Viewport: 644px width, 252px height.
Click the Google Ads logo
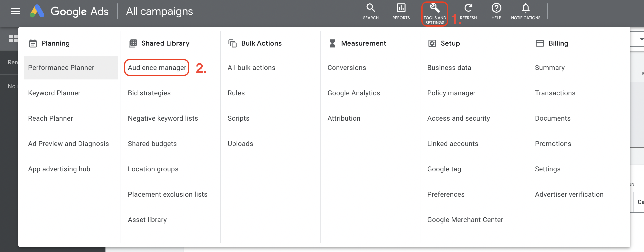pos(69,11)
